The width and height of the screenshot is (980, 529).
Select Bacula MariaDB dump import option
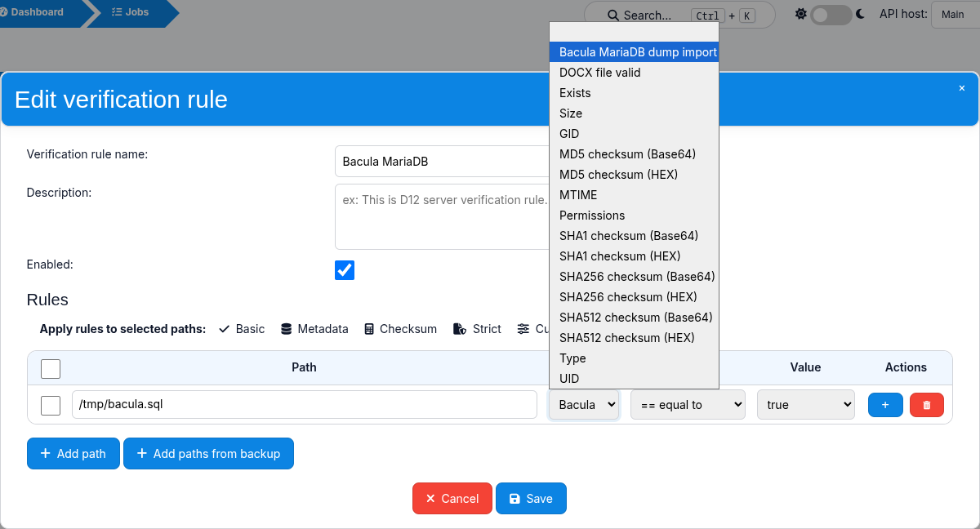tap(635, 52)
